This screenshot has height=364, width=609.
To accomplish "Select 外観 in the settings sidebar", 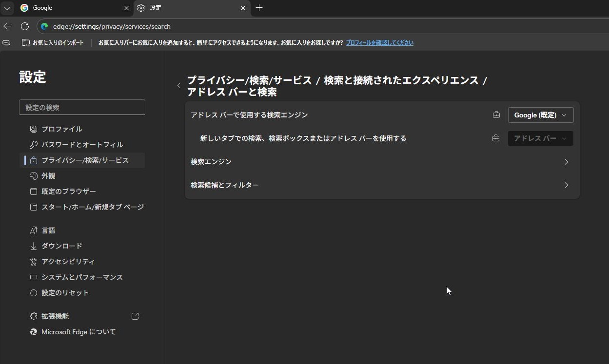I will [48, 176].
